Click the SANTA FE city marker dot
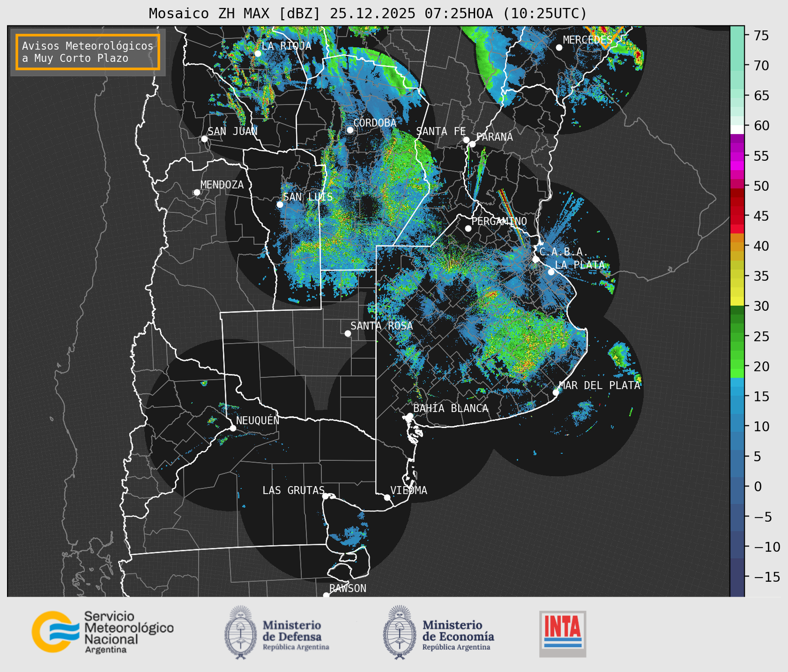788x672 pixels. pos(466,140)
